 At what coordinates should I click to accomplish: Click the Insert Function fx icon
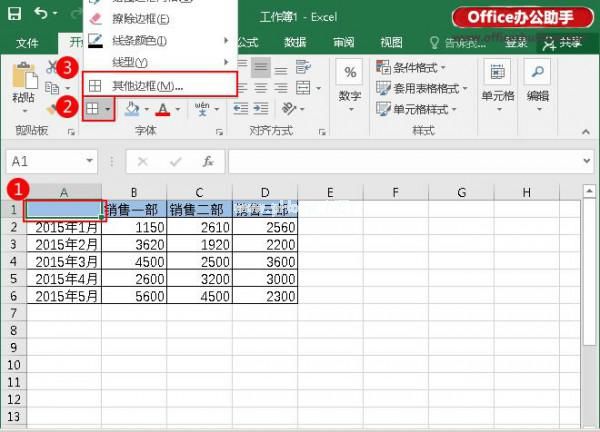pos(207,161)
